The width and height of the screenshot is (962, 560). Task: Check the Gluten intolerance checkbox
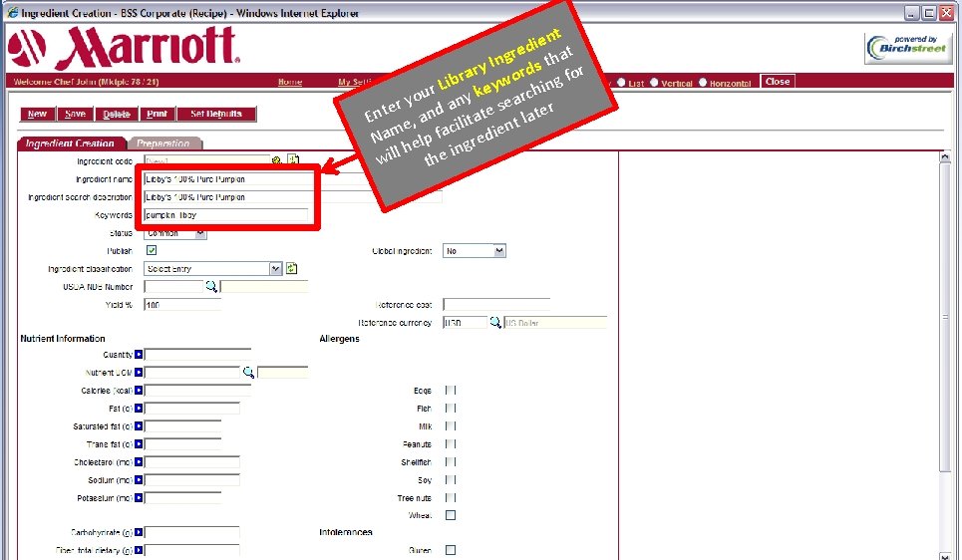[x=451, y=550]
